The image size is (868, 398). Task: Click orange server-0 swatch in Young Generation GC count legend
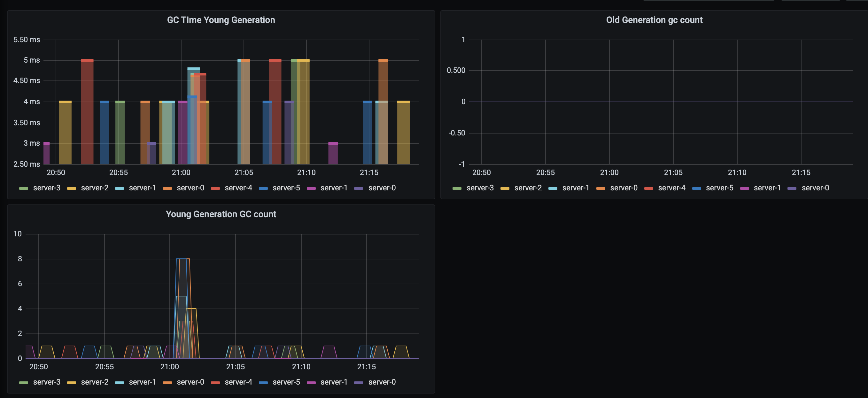(167, 383)
